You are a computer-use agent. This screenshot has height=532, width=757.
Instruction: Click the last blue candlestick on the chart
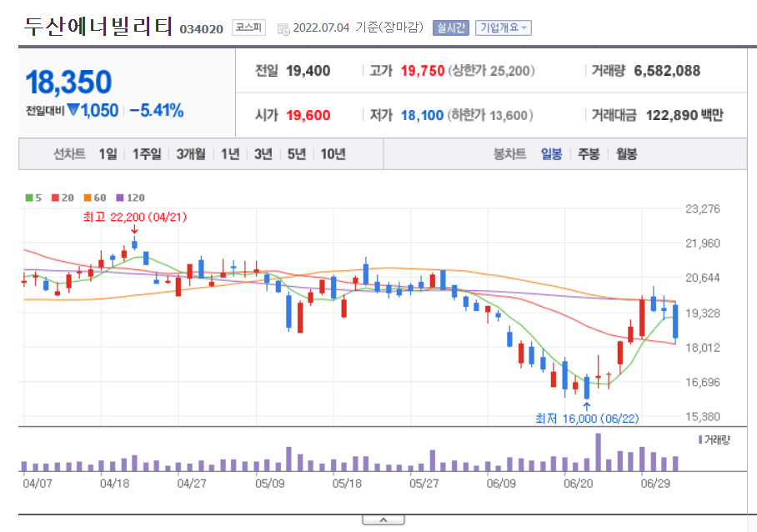pos(675,322)
